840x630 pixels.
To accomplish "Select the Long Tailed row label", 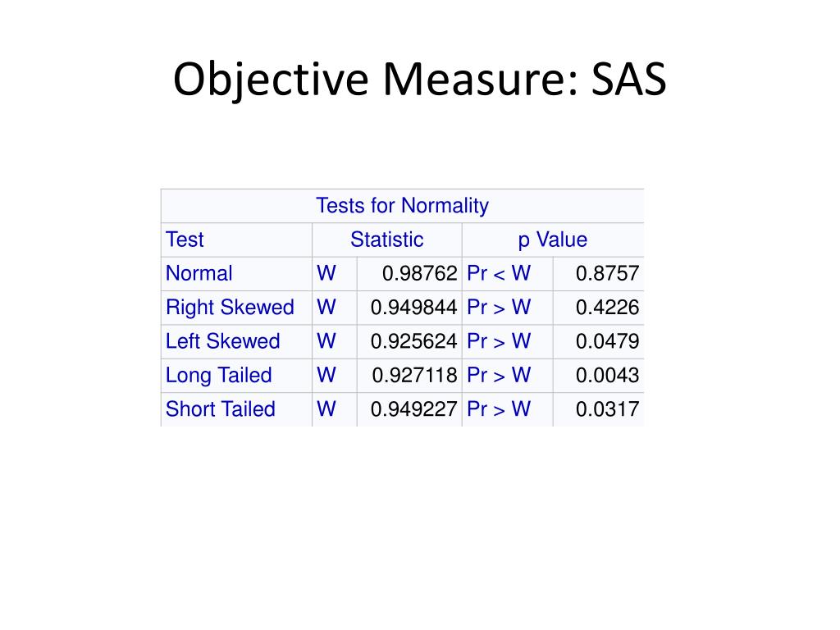I will [x=218, y=375].
